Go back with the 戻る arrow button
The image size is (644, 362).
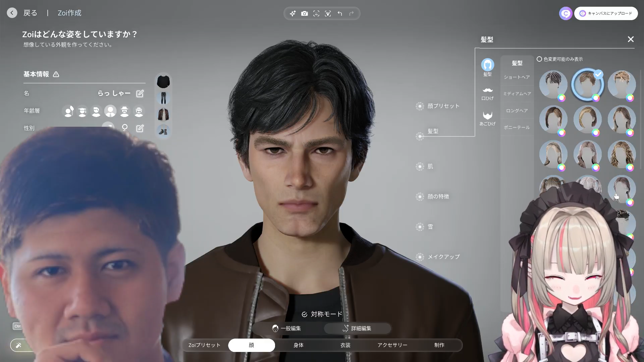click(12, 13)
